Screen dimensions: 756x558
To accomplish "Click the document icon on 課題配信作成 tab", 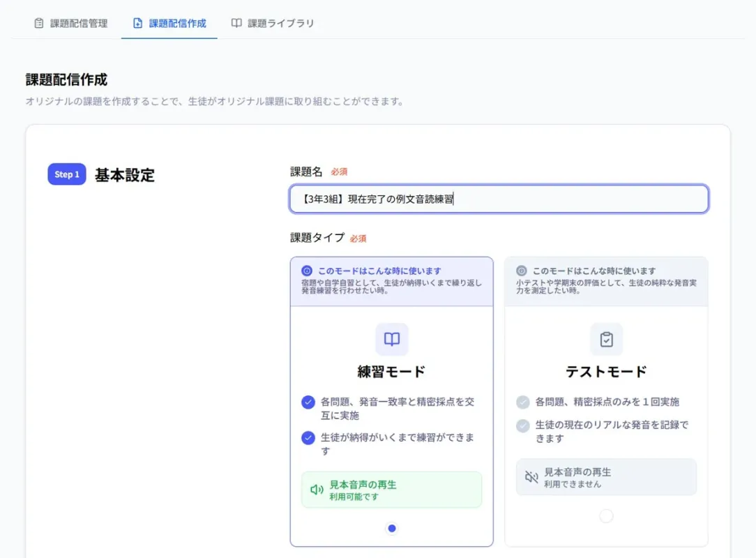I will [137, 22].
